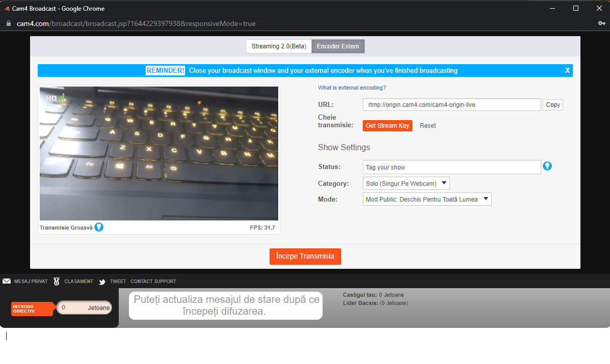Click the Începe Transmisia button

point(305,256)
